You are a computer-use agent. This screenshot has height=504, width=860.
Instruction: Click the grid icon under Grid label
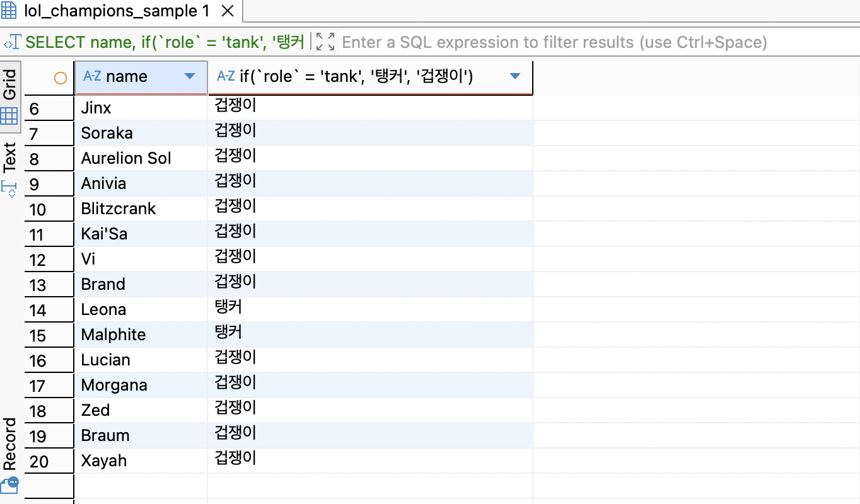point(9,116)
